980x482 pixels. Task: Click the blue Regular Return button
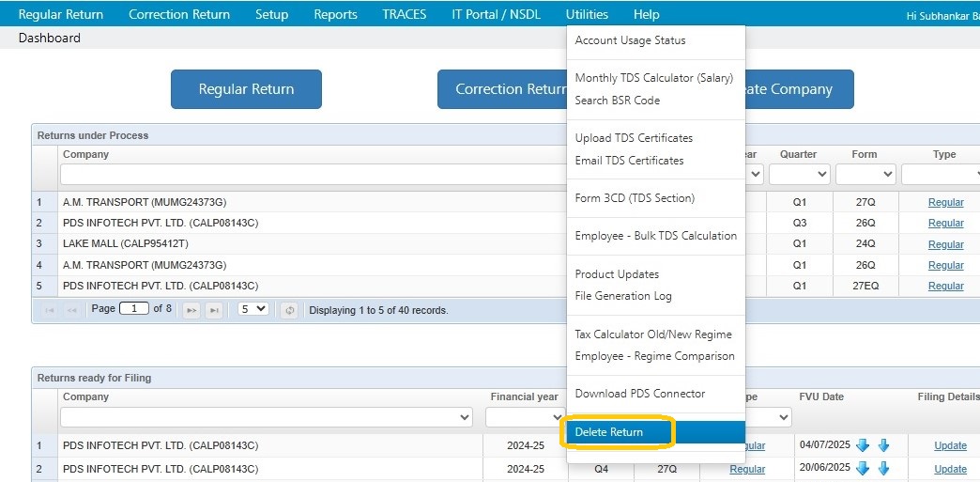tap(246, 89)
